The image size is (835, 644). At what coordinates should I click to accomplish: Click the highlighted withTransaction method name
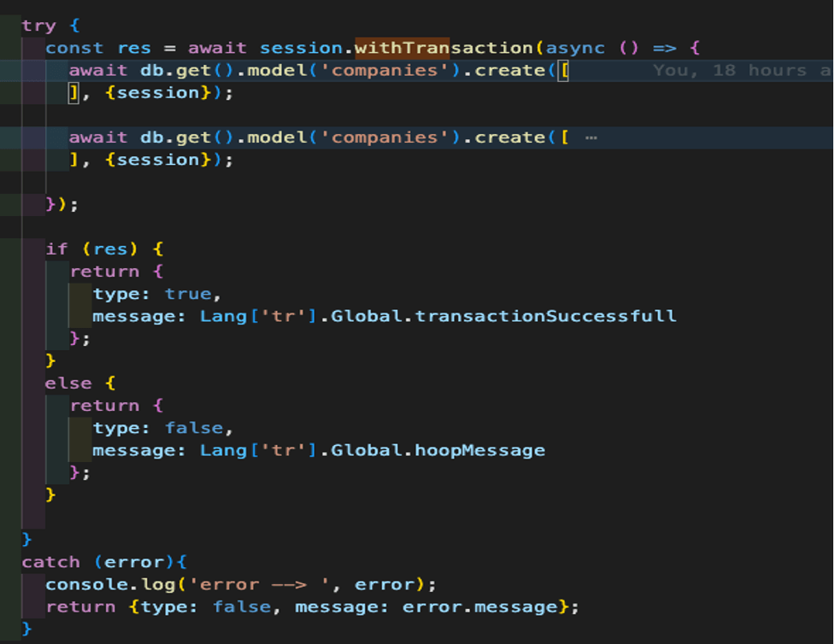point(443,48)
